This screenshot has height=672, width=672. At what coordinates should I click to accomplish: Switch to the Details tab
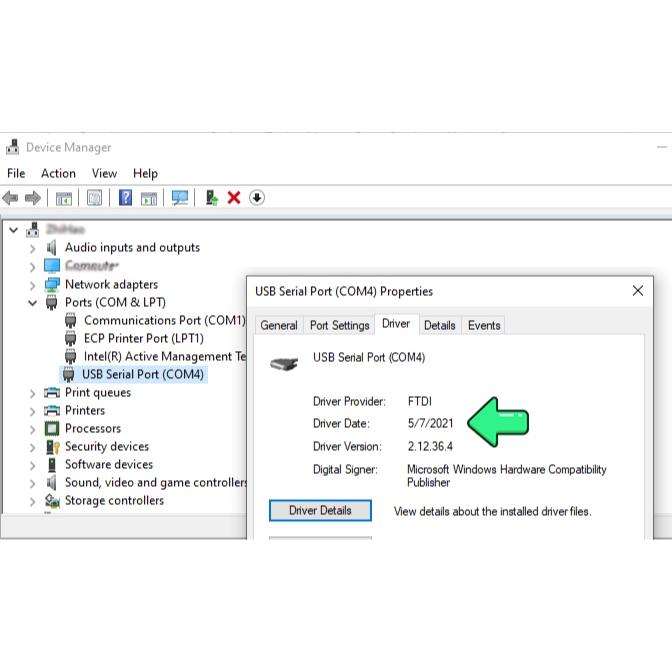pos(439,325)
